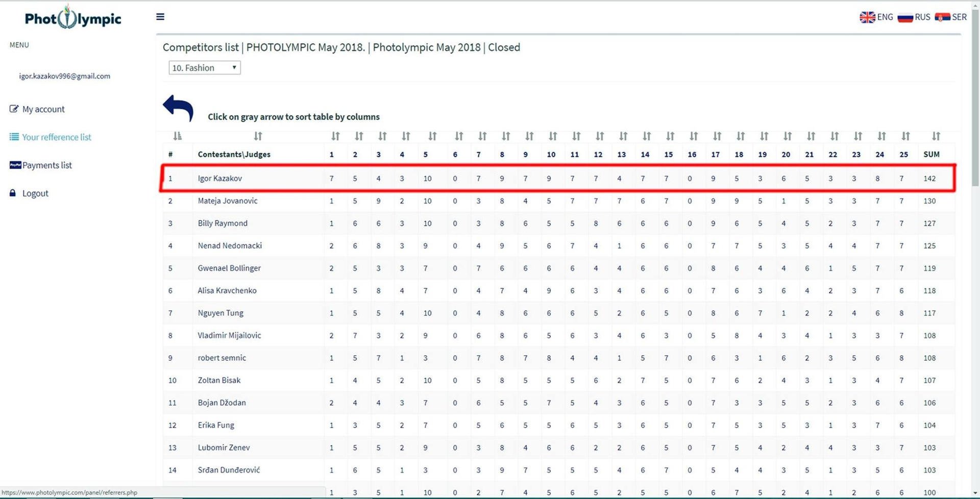Viewport: 980px width, 499px height.
Task: Open Payments list menu item
Action: [x=47, y=165]
